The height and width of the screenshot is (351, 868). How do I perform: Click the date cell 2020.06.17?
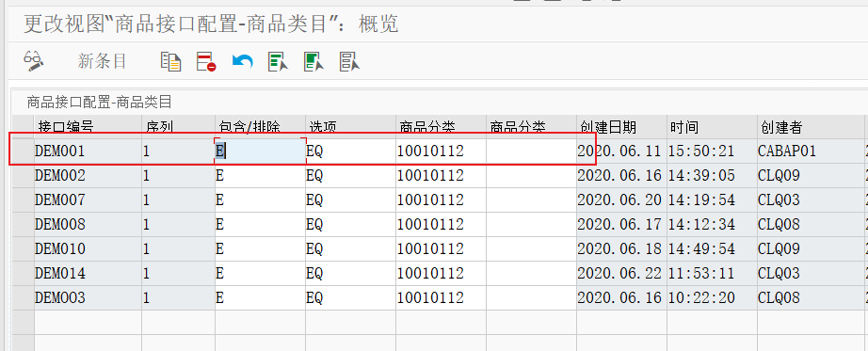coord(621,224)
